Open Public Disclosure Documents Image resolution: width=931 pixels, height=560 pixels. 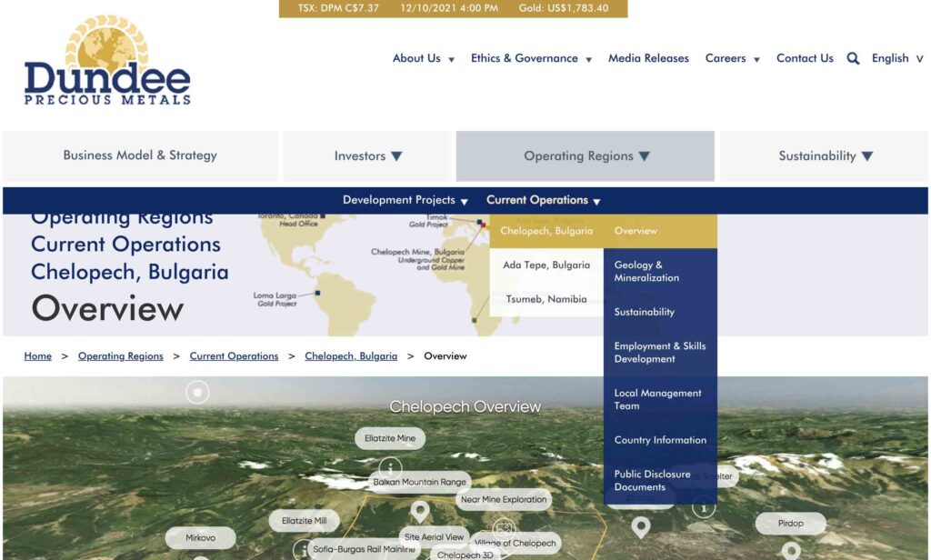pyautogui.click(x=660, y=480)
